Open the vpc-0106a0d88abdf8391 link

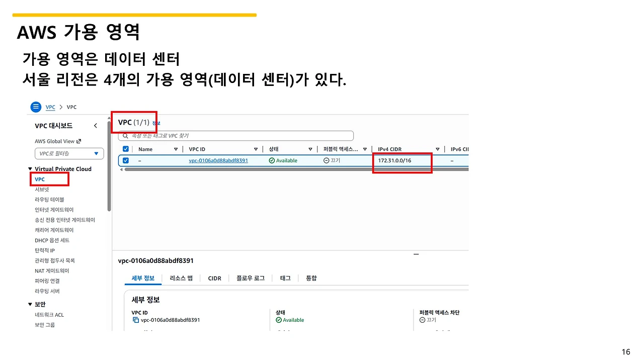[218, 160]
